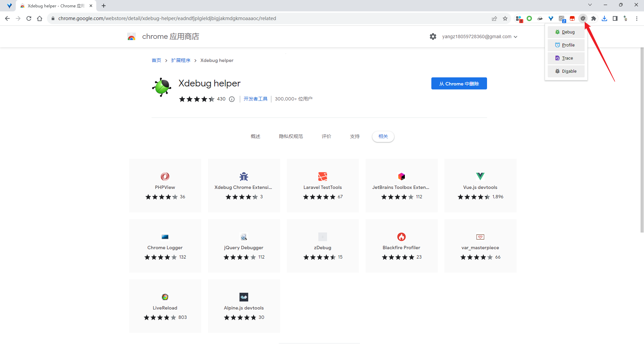Viewport: 644px width, 344px height.
Task: Switch to the 评价 tab
Action: 326,136
